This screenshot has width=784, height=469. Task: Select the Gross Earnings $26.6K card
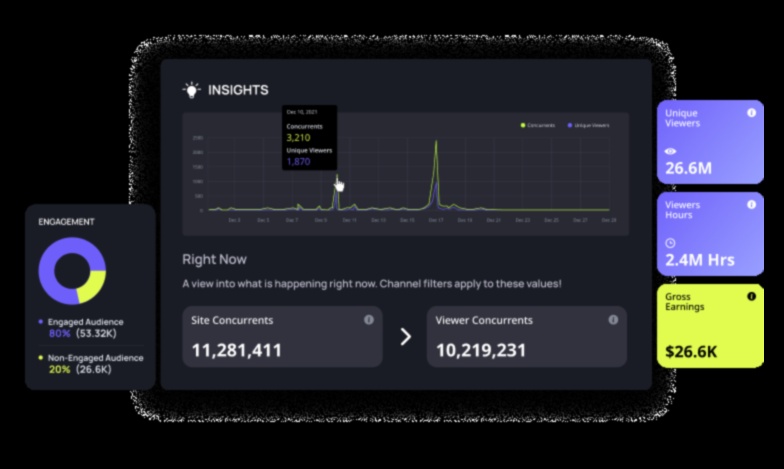[710, 326]
